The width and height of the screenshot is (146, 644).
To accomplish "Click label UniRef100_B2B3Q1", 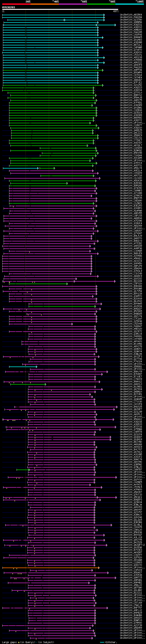I will pos(131,183).
